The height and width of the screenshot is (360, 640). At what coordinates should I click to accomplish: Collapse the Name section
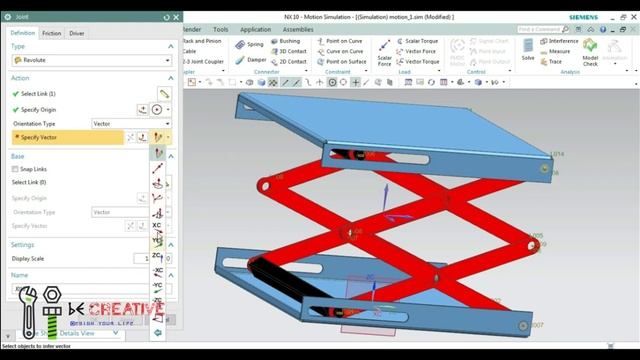click(171, 275)
